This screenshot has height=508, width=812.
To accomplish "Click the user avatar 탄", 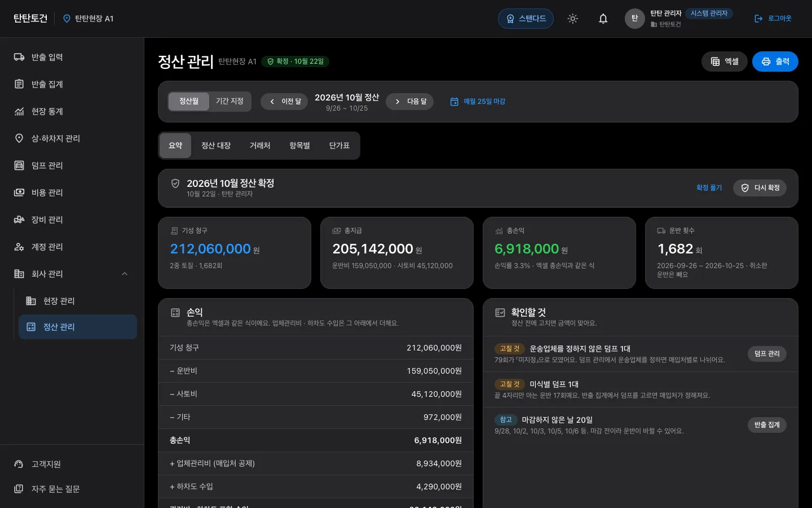I will [x=634, y=19].
